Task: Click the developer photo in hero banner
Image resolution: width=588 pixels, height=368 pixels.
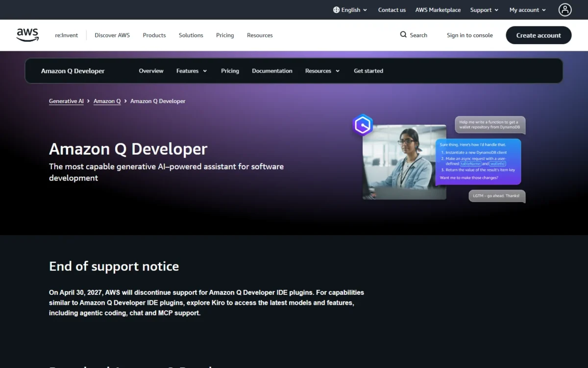Action: (404, 162)
